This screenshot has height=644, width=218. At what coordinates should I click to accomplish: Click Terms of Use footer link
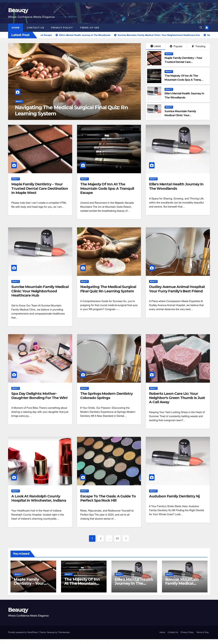click(202, 632)
